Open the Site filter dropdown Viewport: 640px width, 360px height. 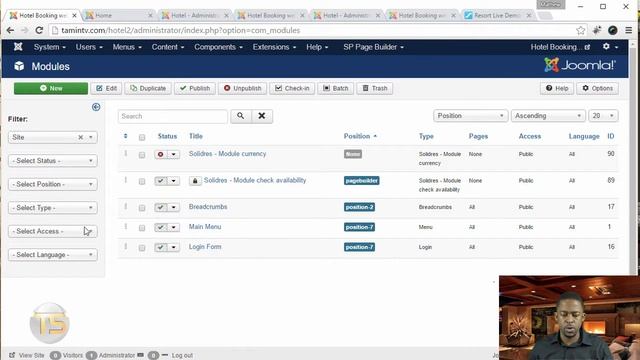click(x=53, y=137)
